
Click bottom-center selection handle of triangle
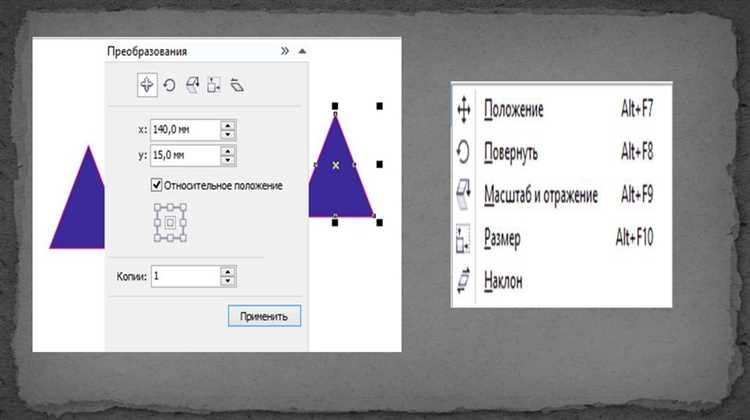pyautogui.click(x=335, y=222)
